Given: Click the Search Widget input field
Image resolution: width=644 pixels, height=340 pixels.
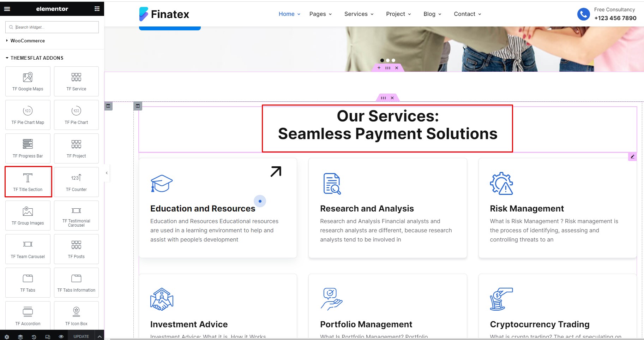Looking at the screenshot, I should (x=52, y=27).
